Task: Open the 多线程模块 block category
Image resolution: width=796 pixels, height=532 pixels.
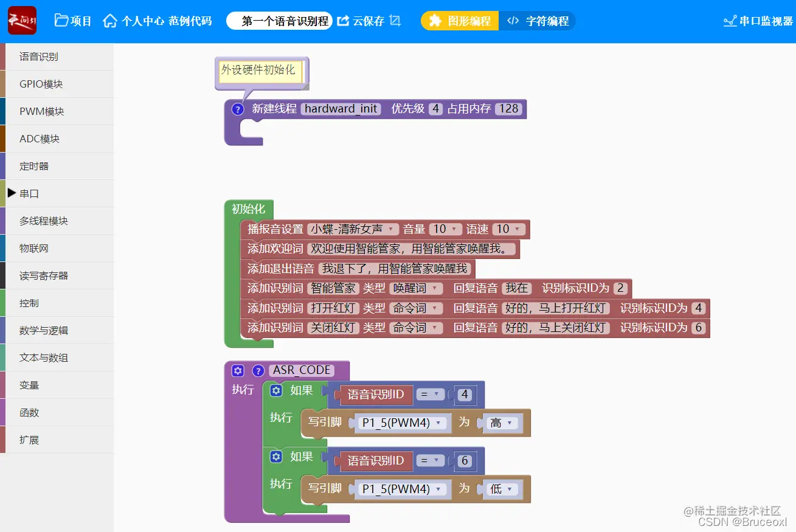Action: [x=57, y=221]
